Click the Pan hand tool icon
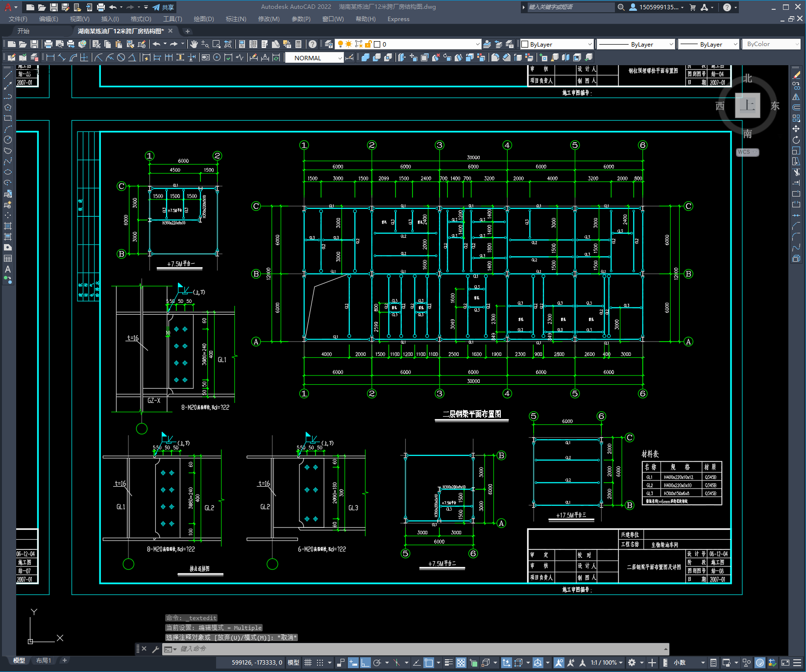 coord(194,44)
